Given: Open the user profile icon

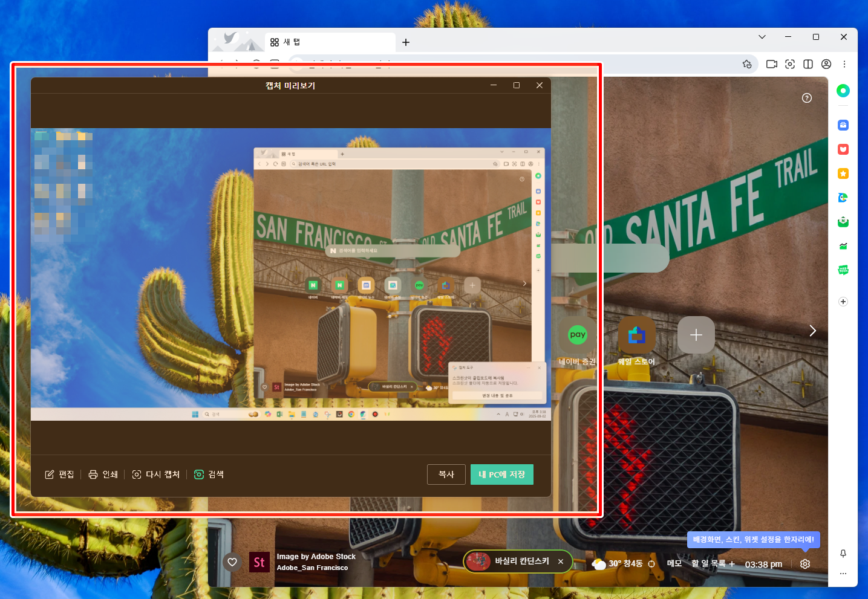Looking at the screenshot, I should pyautogui.click(x=826, y=64).
